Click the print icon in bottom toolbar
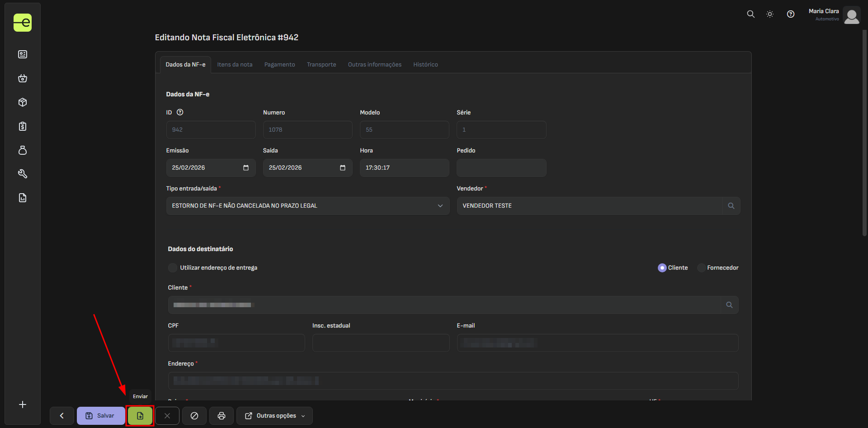 [222, 416]
